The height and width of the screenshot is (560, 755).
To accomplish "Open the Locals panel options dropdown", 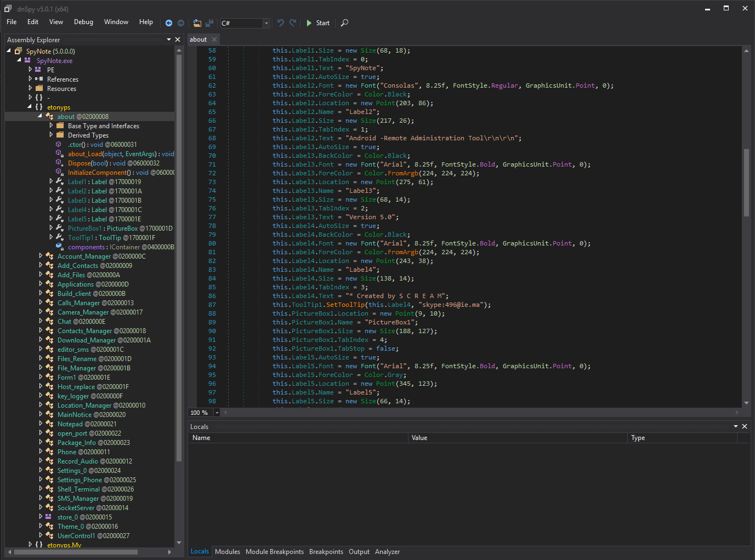I will click(x=736, y=426).
